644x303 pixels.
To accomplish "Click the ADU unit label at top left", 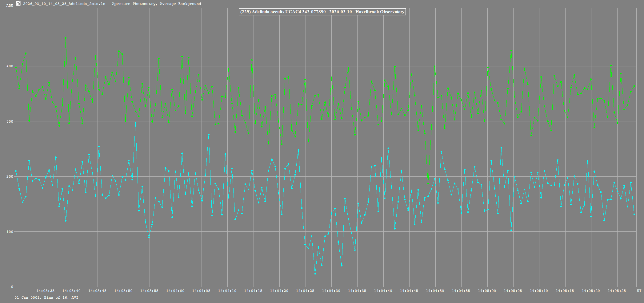I will tap(10, 6).
